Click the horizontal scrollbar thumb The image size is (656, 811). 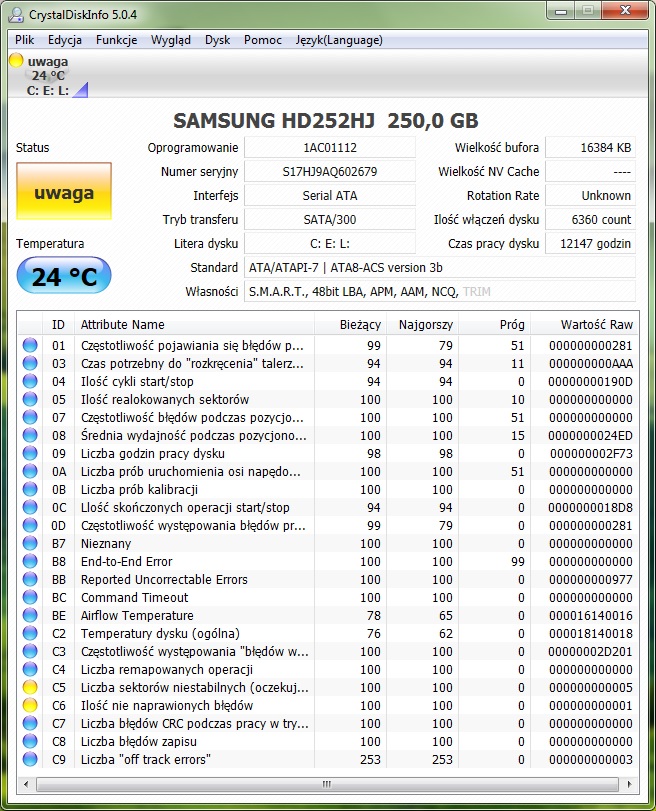tap(327, 784)
